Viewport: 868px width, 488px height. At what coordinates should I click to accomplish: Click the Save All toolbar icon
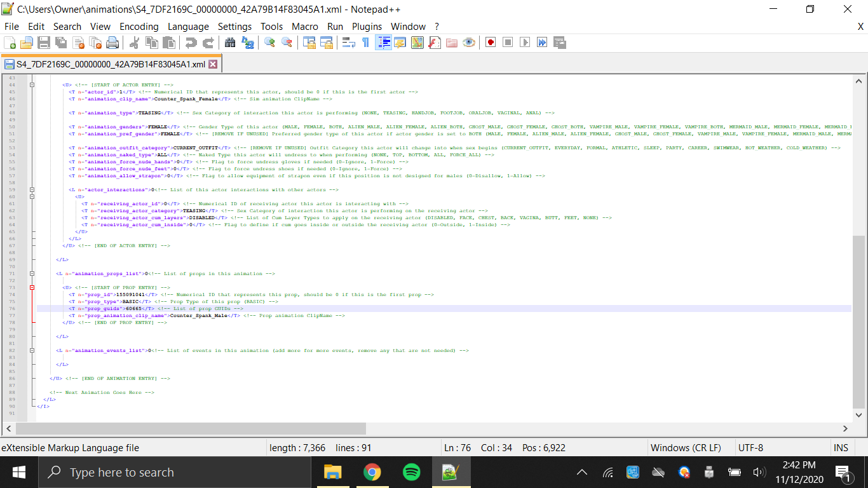click(61, 43)
